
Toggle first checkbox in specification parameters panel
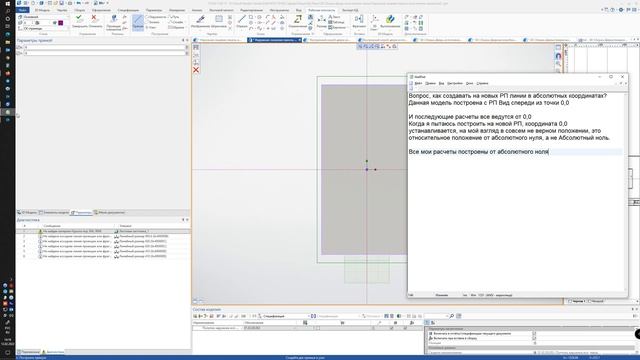click(534, 333)
